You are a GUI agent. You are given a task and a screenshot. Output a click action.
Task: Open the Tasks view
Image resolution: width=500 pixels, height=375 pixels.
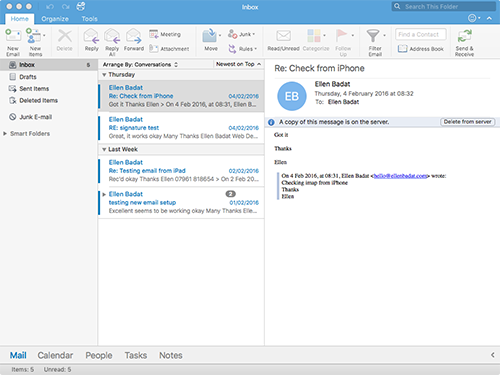click(136, 355)
